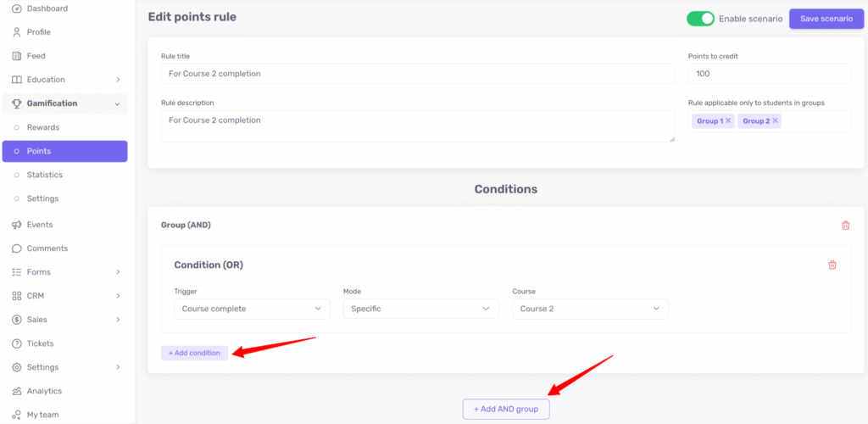Remove Group 2 tag with its x
The height and width of the screenshot is (424, 868).
click(775, 121)
